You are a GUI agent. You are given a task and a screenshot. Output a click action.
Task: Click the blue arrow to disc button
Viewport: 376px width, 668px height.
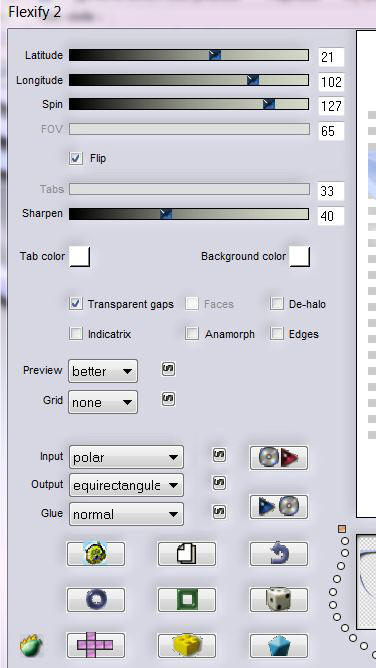[x=279, y=507]
